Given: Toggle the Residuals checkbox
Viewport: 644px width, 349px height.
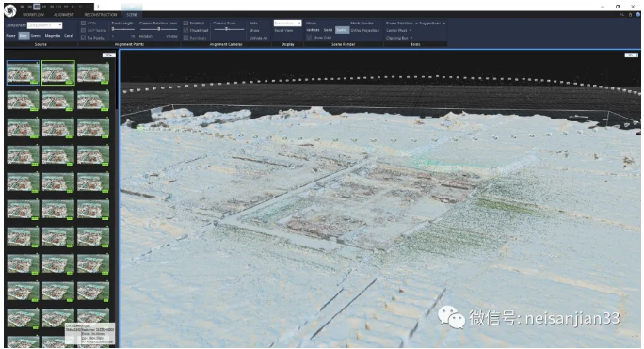Looking at the screenshot, I should 186,38.
